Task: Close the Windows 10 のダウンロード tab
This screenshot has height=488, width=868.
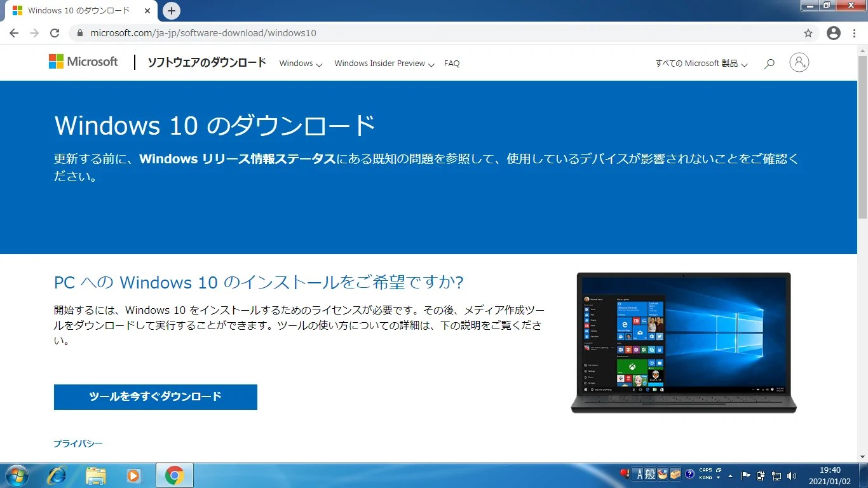Action: [x=147, y=11]
